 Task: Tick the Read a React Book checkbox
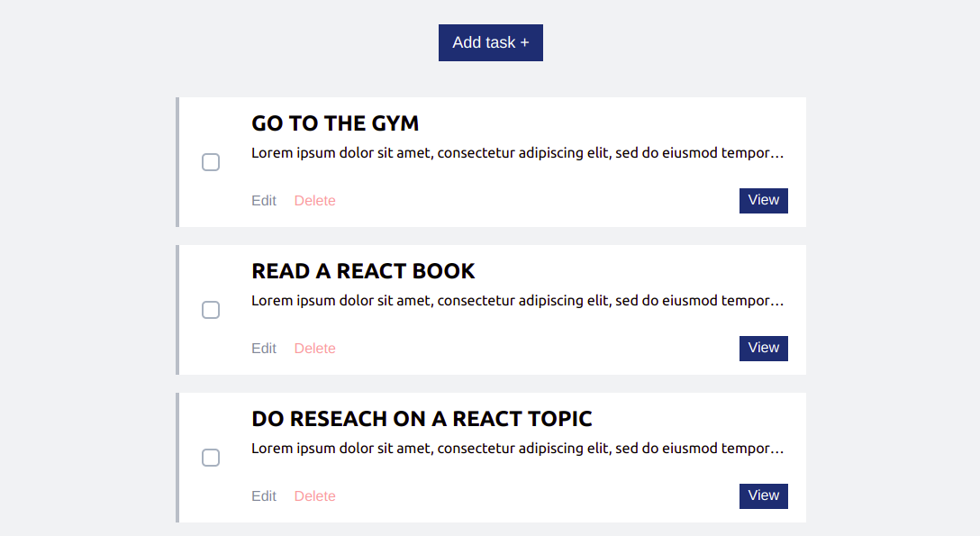click(x=211, y=310)
